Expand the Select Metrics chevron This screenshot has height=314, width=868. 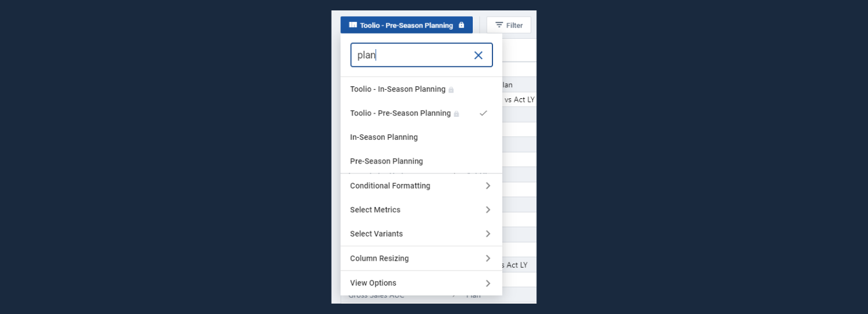488,210
